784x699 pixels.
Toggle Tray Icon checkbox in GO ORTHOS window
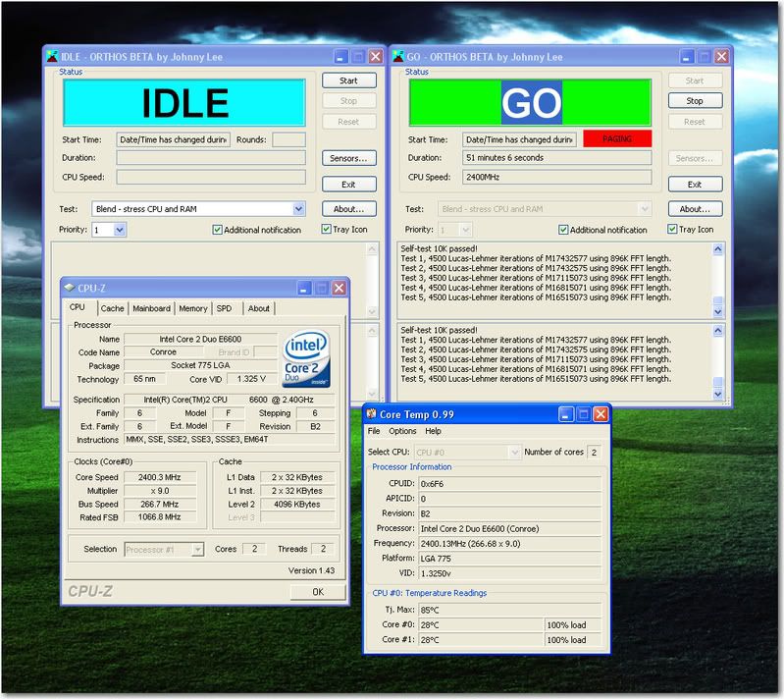(x=672, y=229)
